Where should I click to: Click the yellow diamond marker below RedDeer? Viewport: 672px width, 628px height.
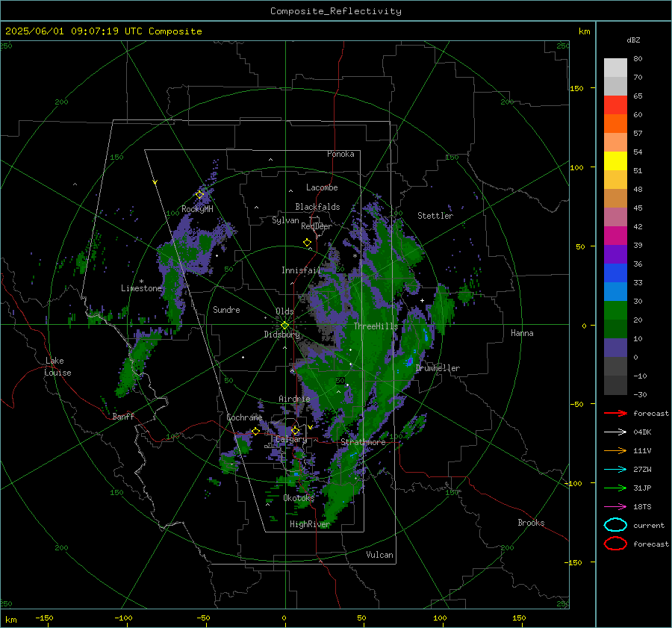(308, 243)
